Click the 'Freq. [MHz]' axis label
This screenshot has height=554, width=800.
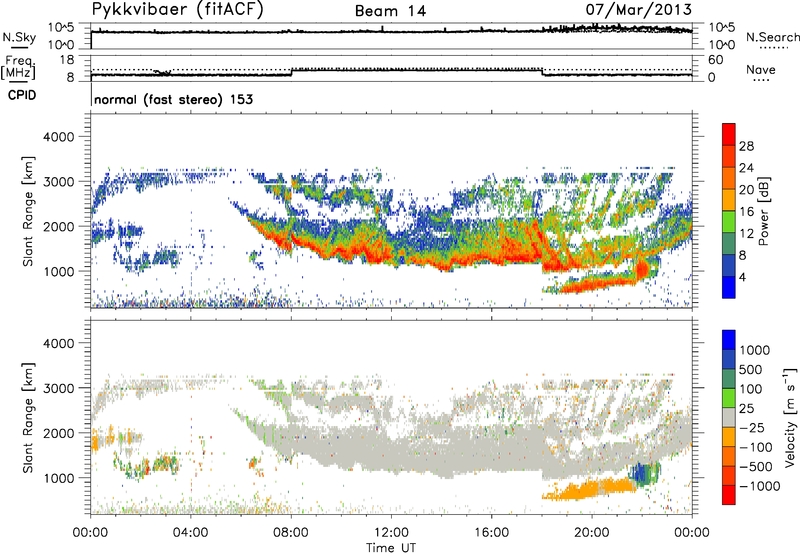tap(18, 67)
